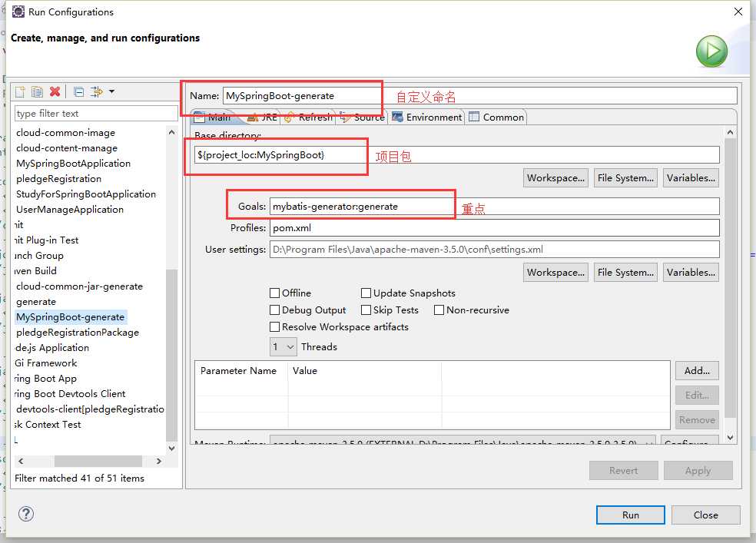Viewport: 756px width, 543px height.
Task: Click configuration list horizontal scroll left arrow
Action: 21,461
